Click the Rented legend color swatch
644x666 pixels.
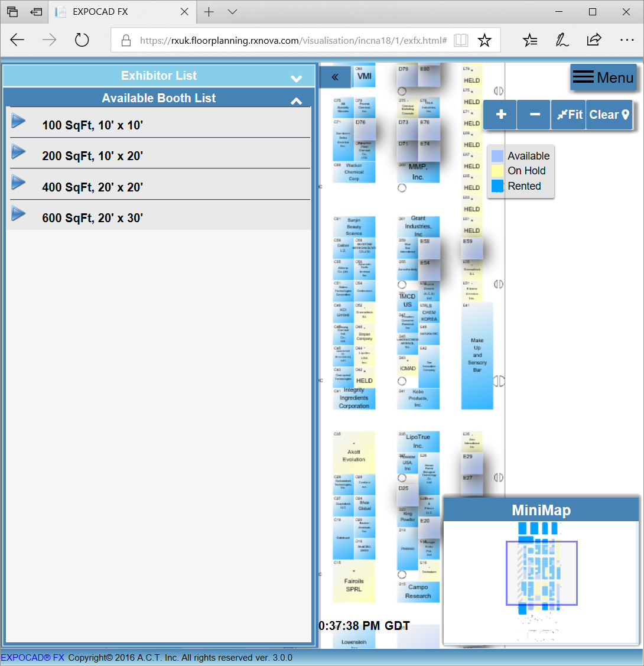coord(497,186)
